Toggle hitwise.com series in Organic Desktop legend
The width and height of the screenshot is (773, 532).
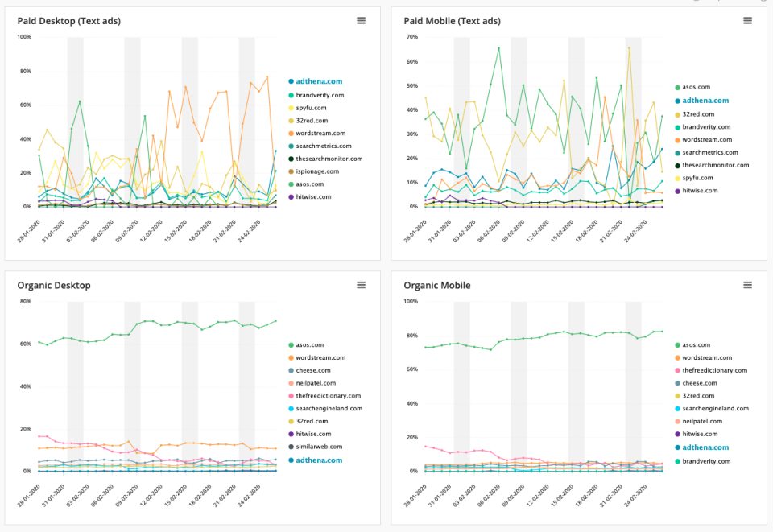tap(309, 435)
